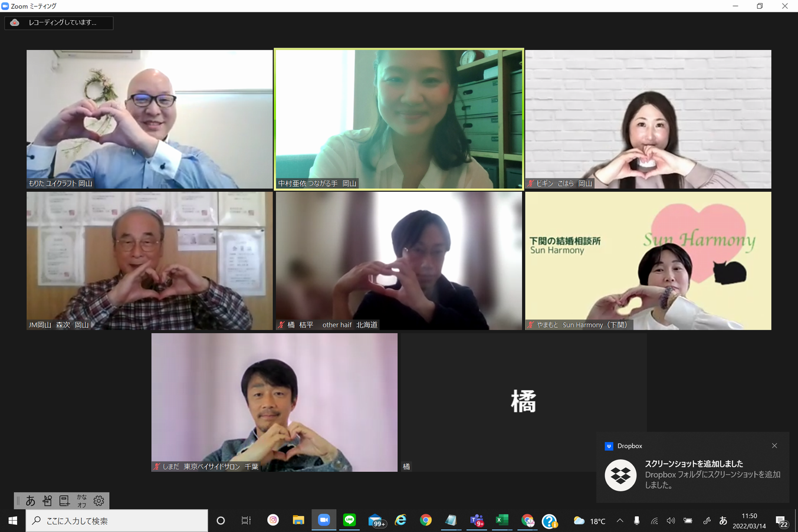798x532 pixels.
Task: Click the Zoom icon in the taskbar
Action: click(x=324, y=520)
